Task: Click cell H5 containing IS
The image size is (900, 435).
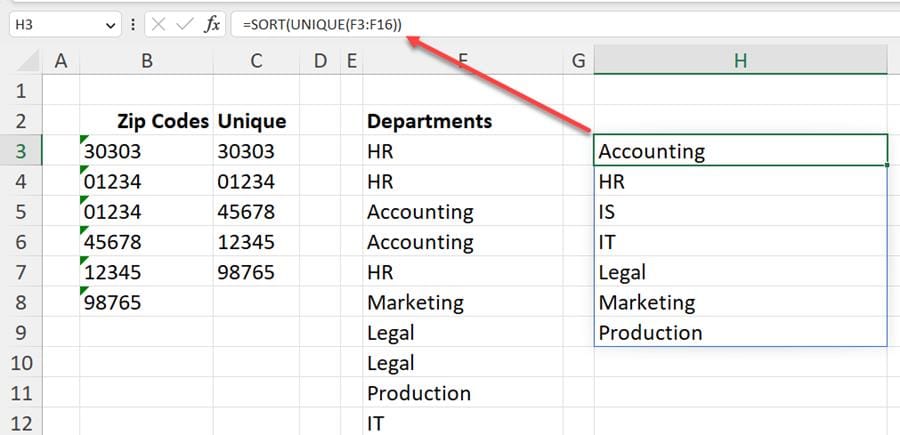Action: (x=740, y=212)
